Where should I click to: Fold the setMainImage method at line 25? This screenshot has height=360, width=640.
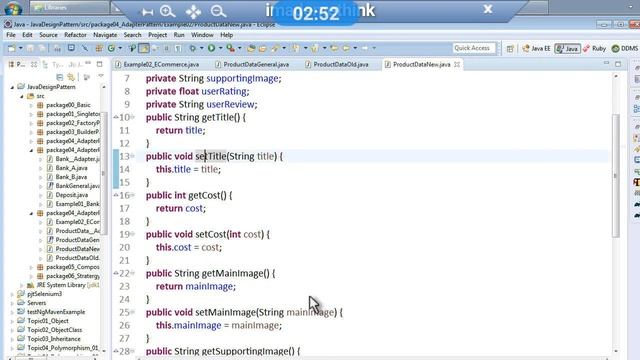132,312
